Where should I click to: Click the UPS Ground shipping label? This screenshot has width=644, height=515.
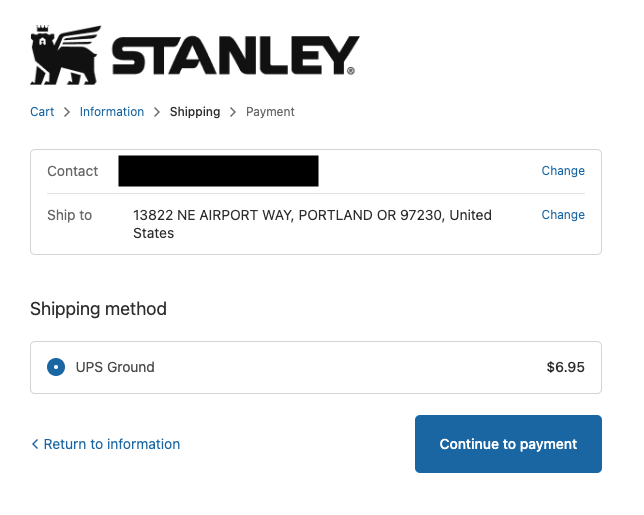tap(115, 367)
